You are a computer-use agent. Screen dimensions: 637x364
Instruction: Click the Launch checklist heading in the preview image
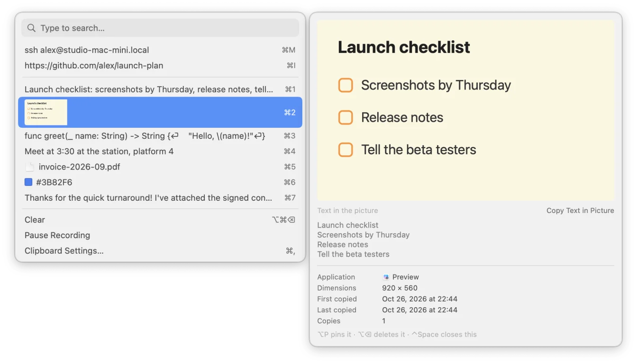404,47
